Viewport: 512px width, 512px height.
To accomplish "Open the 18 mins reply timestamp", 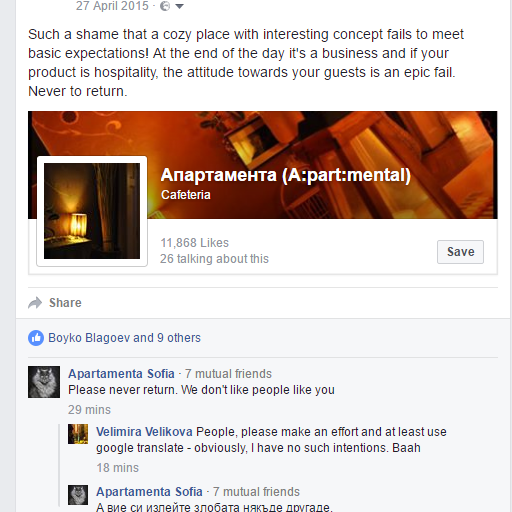I will click(118, 468).
